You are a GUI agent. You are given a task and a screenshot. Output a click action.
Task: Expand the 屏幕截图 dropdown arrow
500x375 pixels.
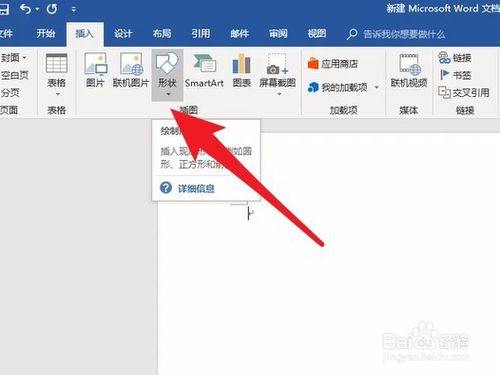click(x=279, y=94)
